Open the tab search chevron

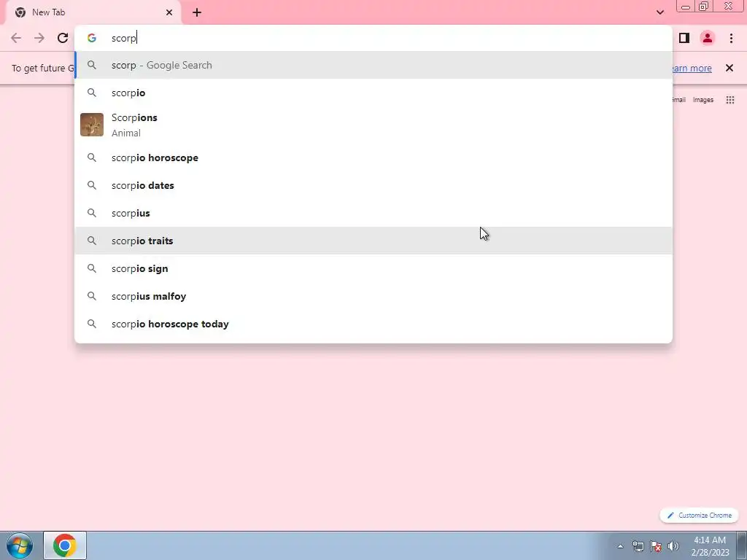point(659,12)
